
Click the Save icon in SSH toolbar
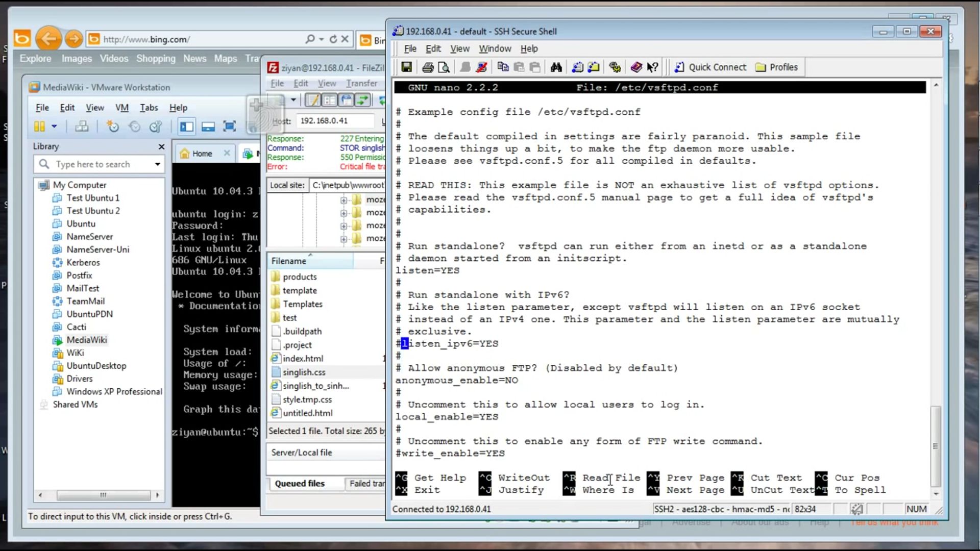tap(406, 67)
